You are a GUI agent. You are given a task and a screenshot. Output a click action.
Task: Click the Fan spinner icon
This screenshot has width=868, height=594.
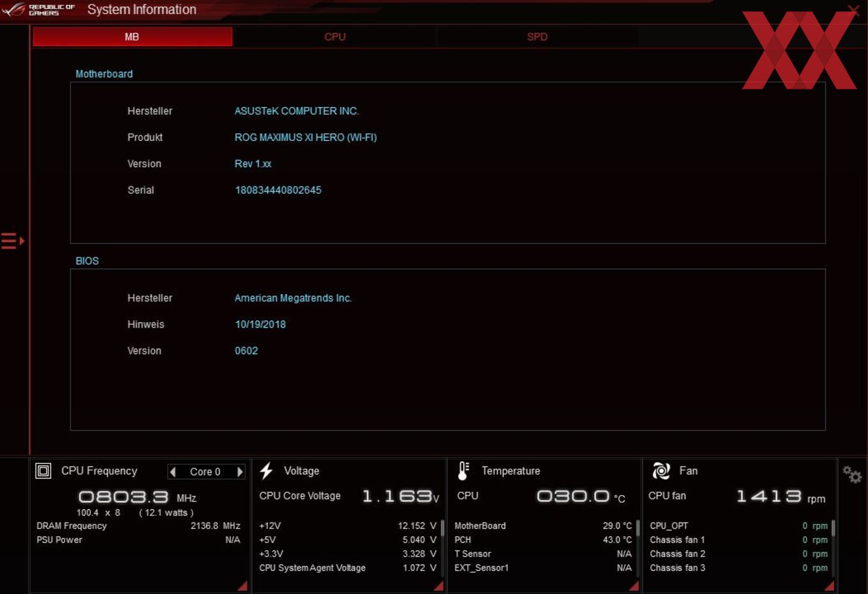[661, 471]
